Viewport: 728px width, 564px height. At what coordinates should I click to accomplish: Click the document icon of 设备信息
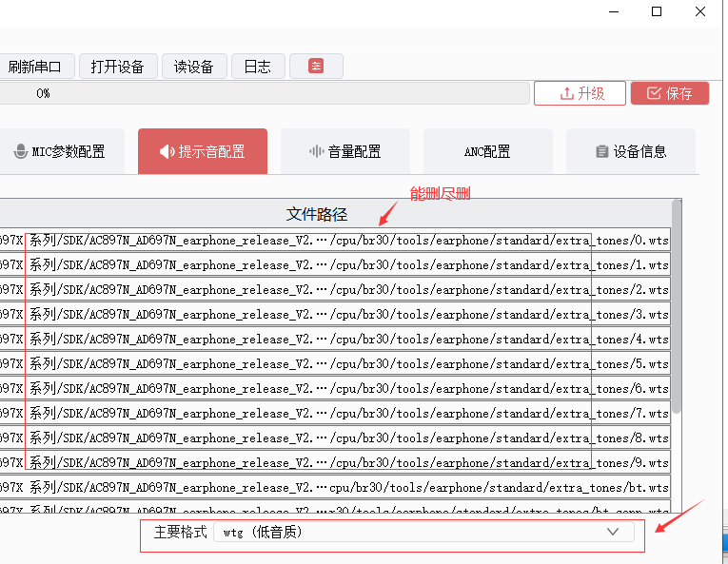pyautogui.click(x=601, y=151)
